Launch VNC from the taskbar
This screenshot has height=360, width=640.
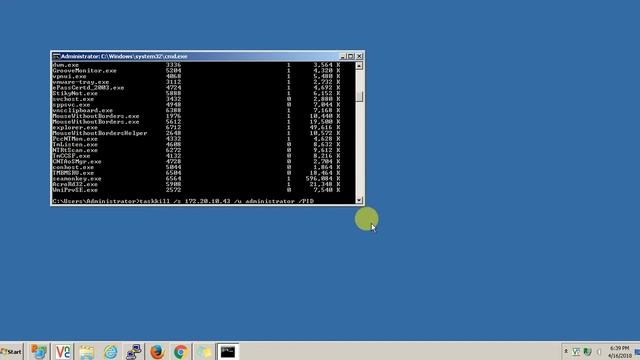(63, 352)
